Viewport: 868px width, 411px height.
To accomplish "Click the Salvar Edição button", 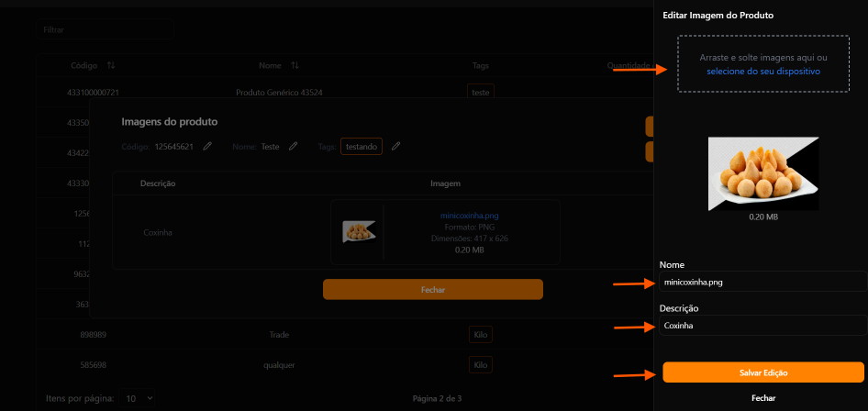I will (762, 372).
